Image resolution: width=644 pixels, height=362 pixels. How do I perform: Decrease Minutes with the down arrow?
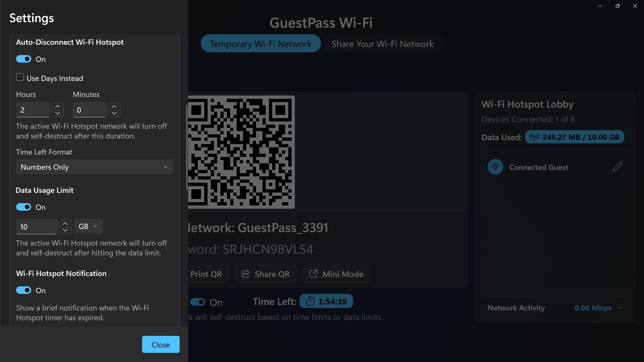point(114,113)
